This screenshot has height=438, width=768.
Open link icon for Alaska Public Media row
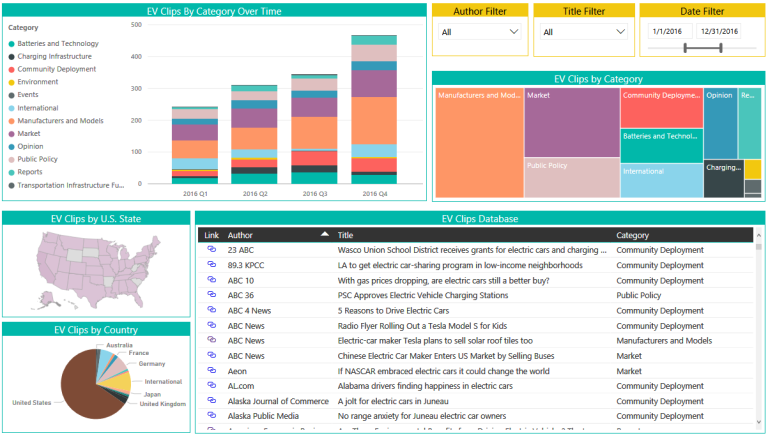(x=212, y=415)
